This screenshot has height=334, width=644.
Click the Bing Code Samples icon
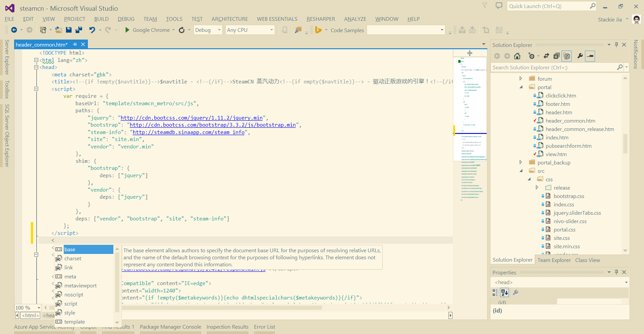(x=318, y=30)
